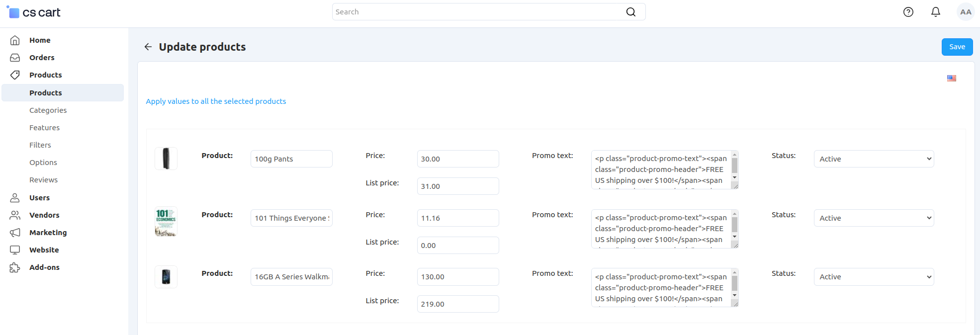Open Reviews submenu item
The height and width of the screenshot is (335, 980).
43,180
